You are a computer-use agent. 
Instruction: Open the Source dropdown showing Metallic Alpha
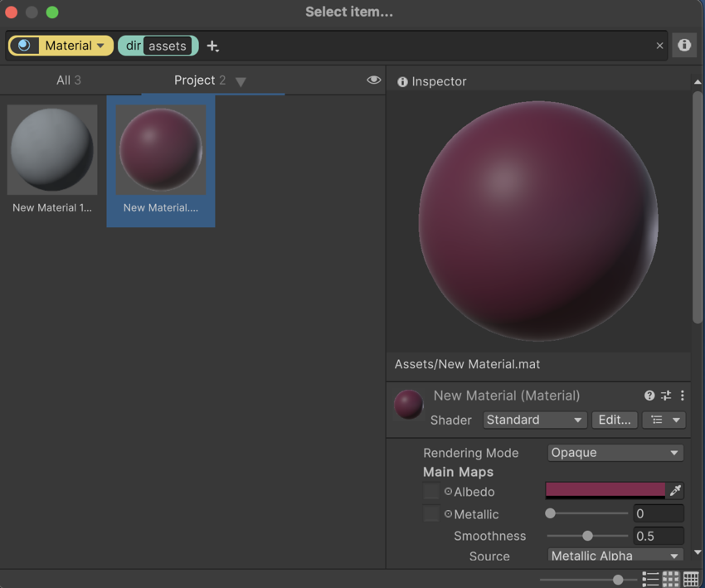[x=615, y=556]
